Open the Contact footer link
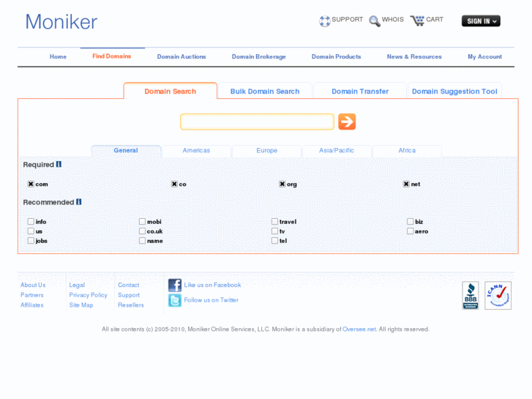 click(129, 285)
